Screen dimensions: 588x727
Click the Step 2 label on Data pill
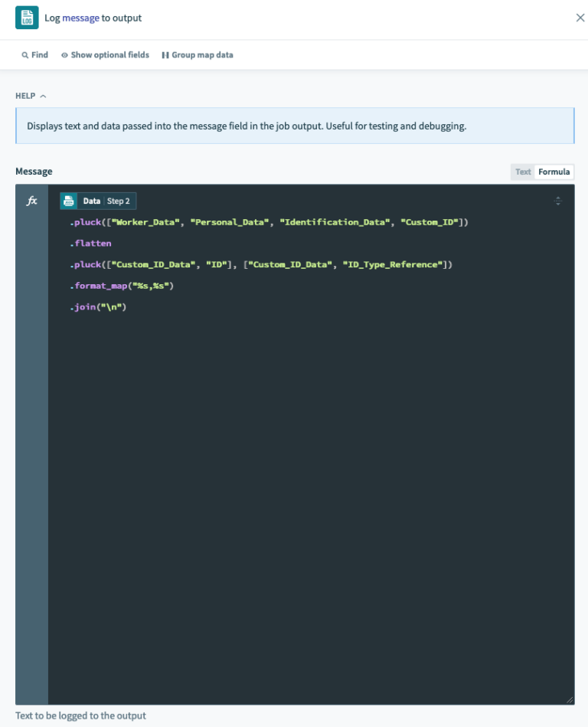coord(119,201)
